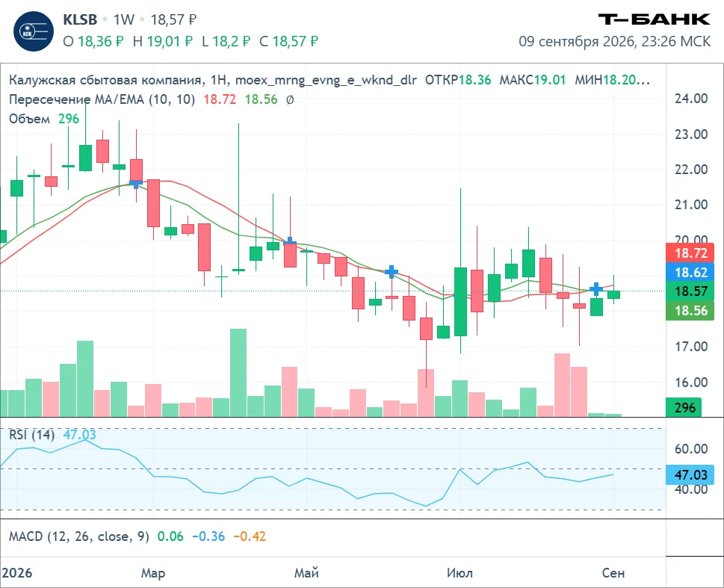Viewport: 724px width, 588px height.
Task: Click the 23.00 price axis label
Action: tap(691, 134)
